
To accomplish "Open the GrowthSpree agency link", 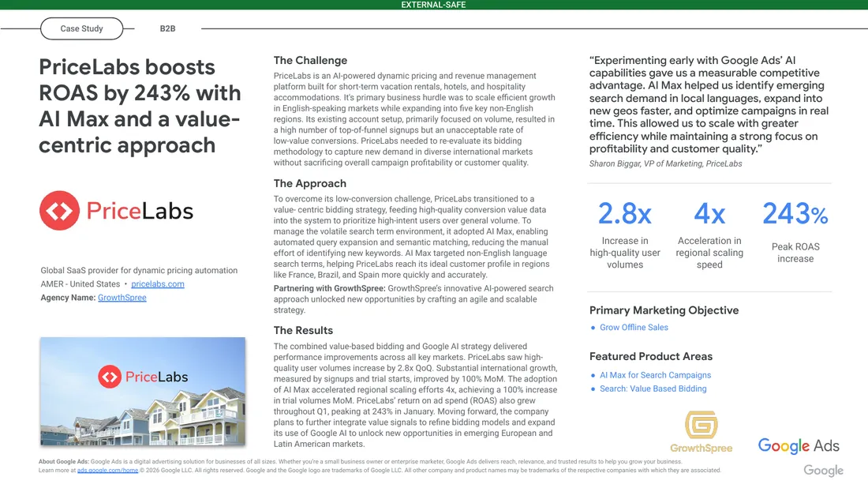I will (x=122, y=298).
